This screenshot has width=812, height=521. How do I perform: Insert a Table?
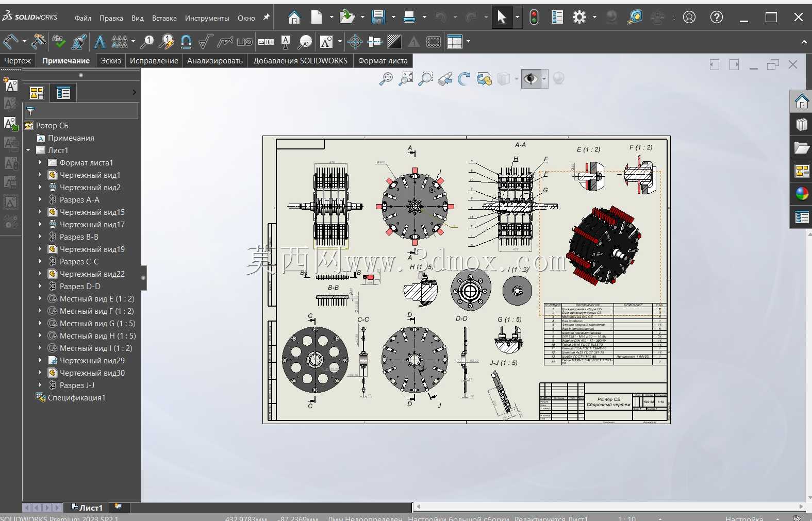pyautogui.click(x=455, y=42)
